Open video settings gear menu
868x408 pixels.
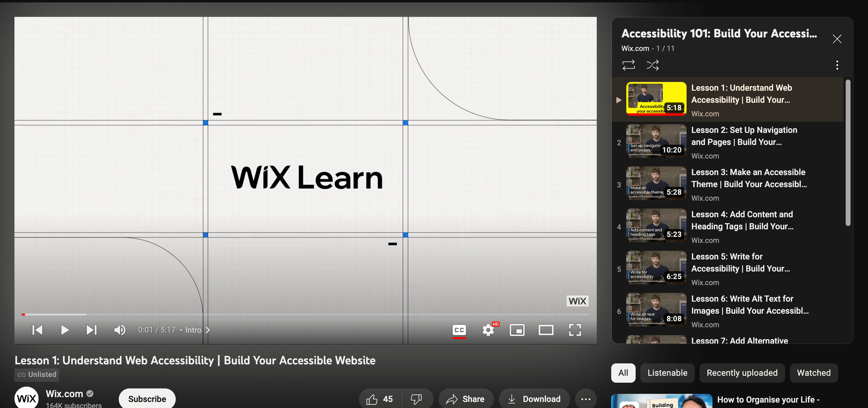pyautogui.click(x=488, y=330)
